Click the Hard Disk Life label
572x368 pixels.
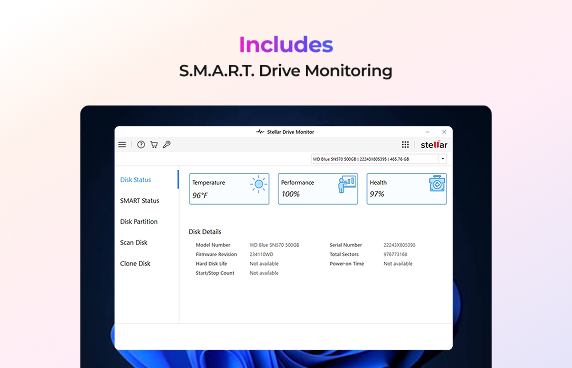211,264
